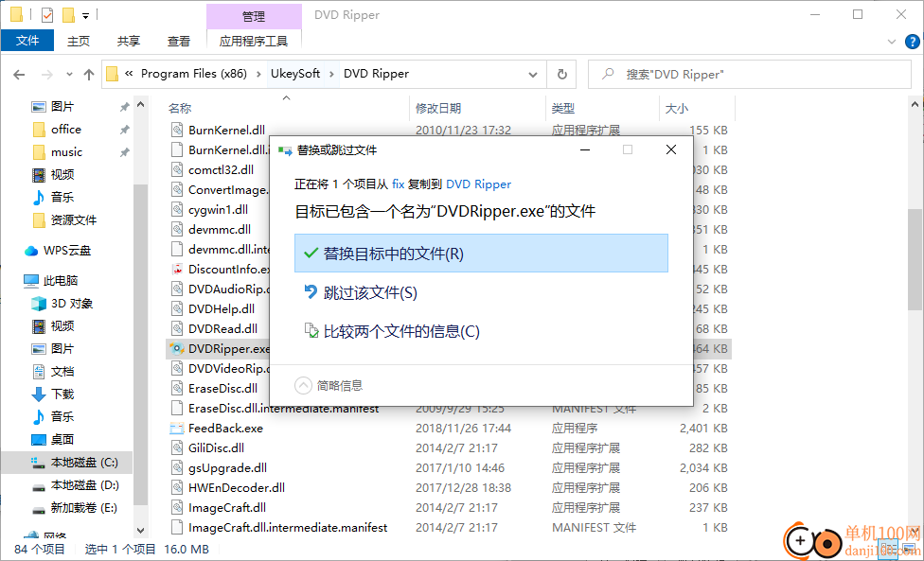
Task: Select 图片 pinned quick access item
Action: point(62,107)
